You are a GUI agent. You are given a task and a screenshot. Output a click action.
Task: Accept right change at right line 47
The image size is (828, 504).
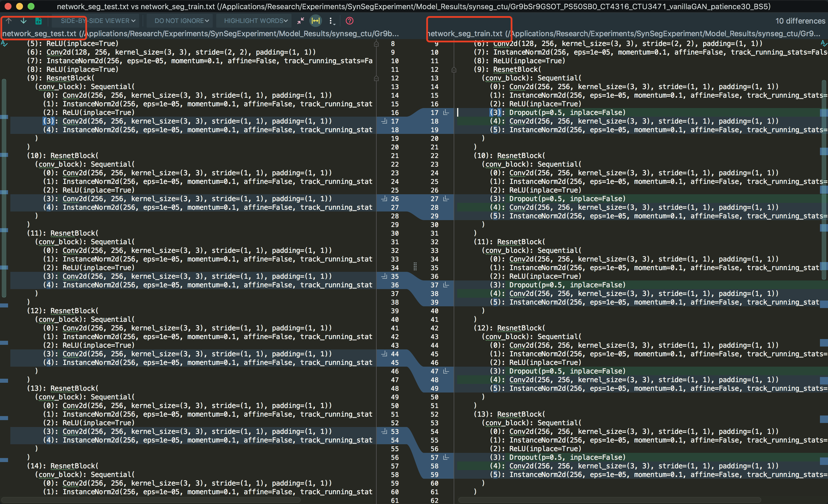pos(446,371)
